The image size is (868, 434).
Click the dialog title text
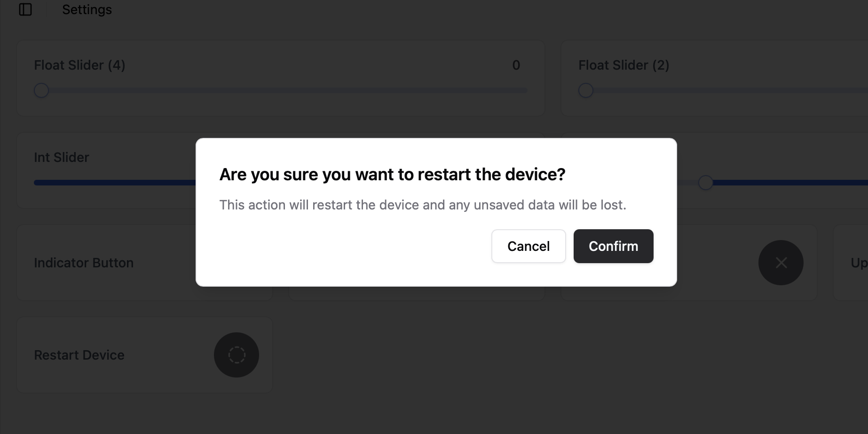pos(392,175)
